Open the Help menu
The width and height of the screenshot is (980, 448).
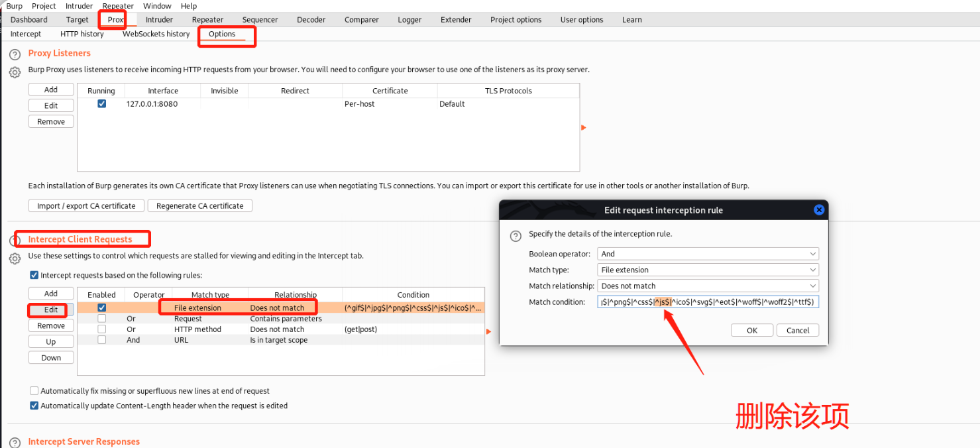(x=189, y=6)
